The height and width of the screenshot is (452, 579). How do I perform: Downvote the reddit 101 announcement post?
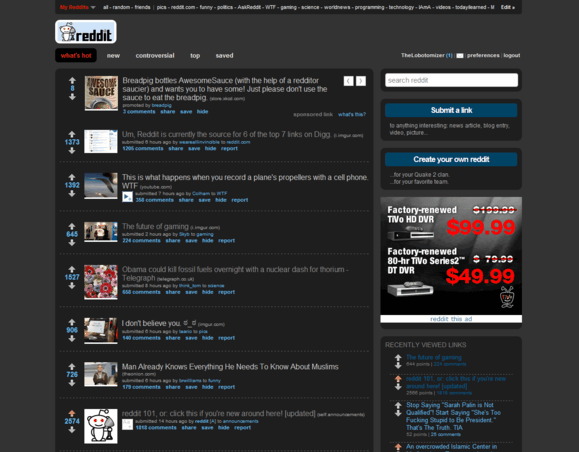click(72, 429)
